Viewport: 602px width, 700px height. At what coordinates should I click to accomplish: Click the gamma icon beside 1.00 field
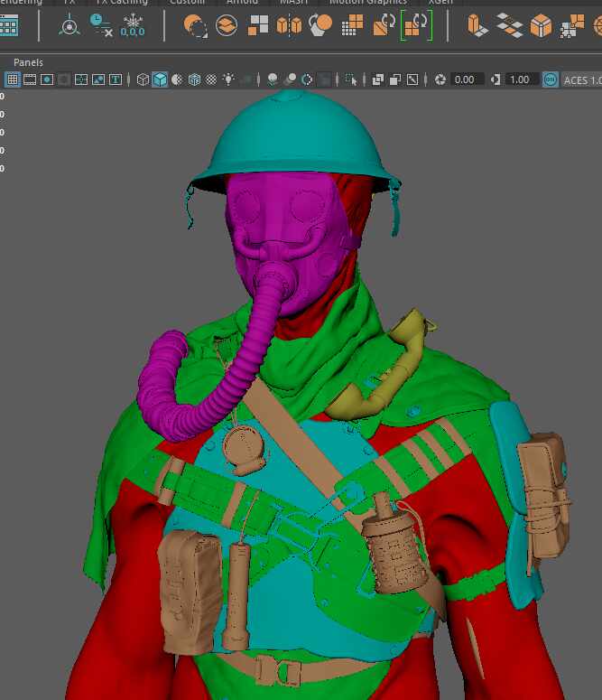495,79
